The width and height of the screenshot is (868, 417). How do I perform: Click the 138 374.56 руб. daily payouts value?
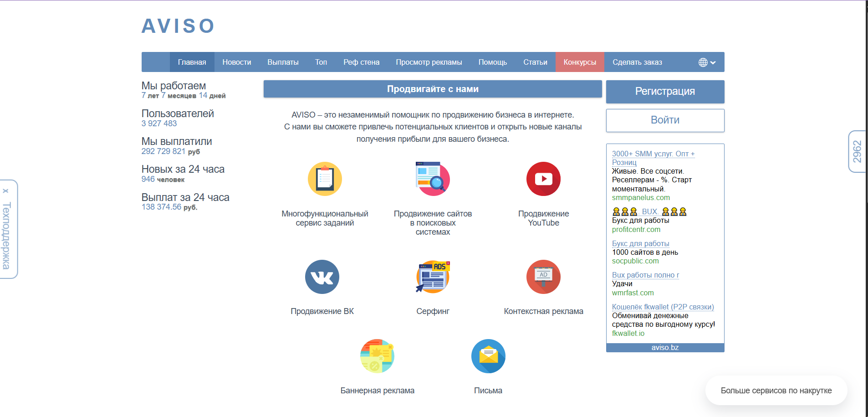[169, 207]
